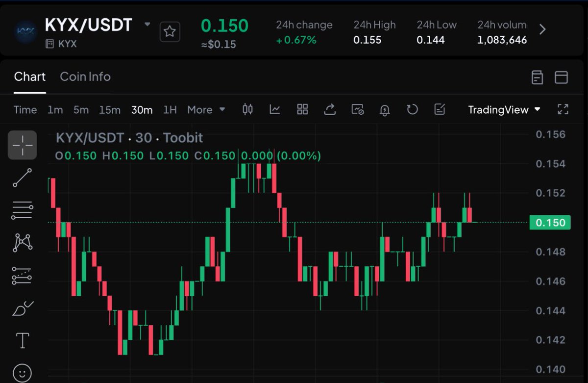Open the indicators line chart icon
Screen dimensions: 588x383
275,109
